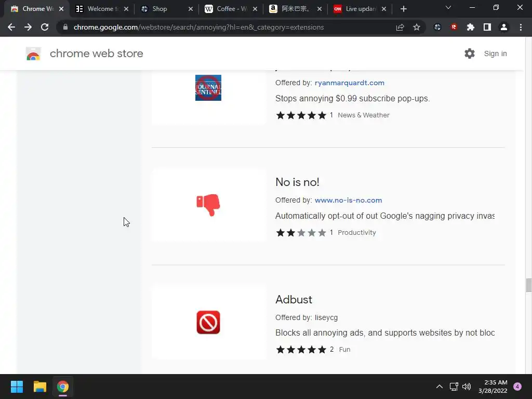Click the Fun category label

pyautogui.click(x=344, y=350)
